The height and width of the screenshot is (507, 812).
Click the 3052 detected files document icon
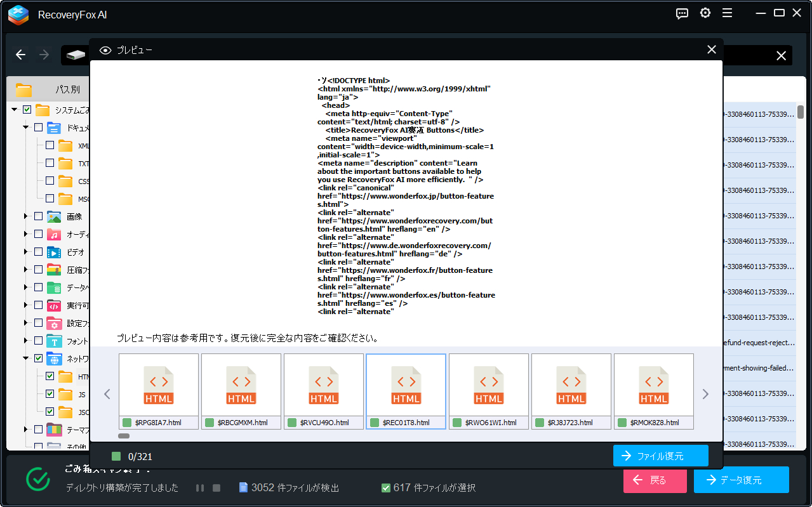coord(243,487)
